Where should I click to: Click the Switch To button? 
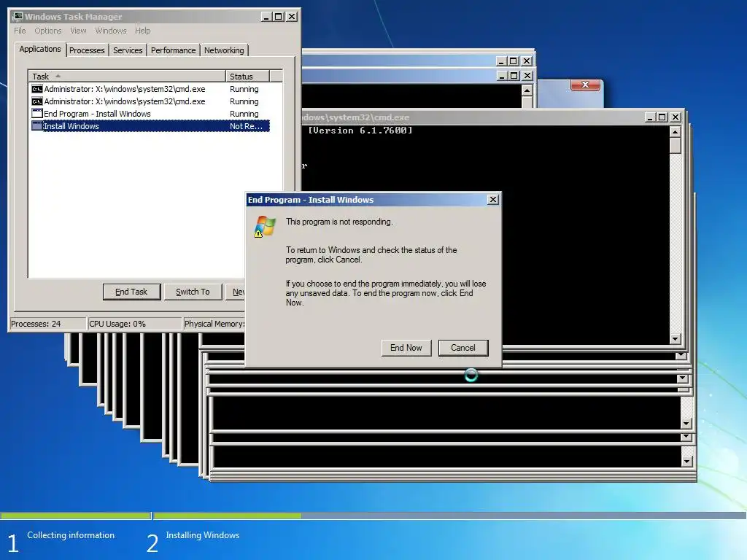pos(193,292)
